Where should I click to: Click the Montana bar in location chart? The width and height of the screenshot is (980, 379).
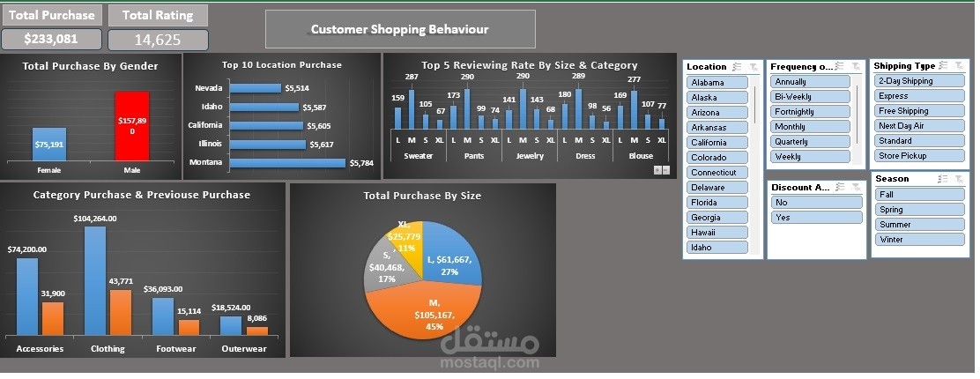pos(287,162)
